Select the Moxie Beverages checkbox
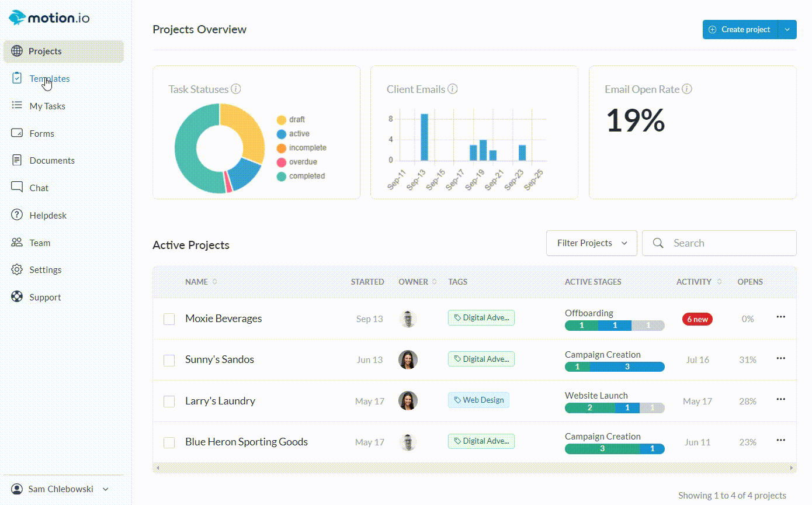812x505 pixels. [169, 319]
